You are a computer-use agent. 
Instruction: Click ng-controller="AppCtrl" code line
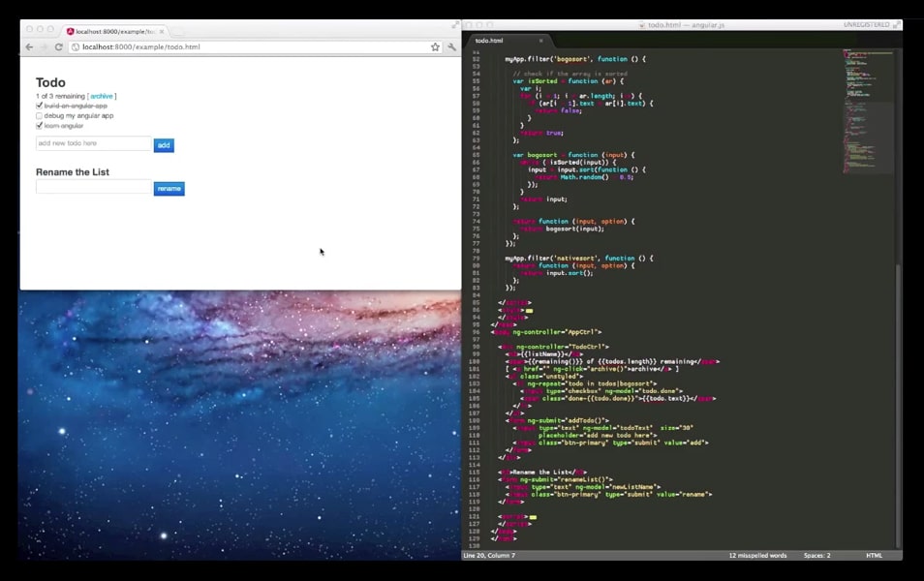546,332
